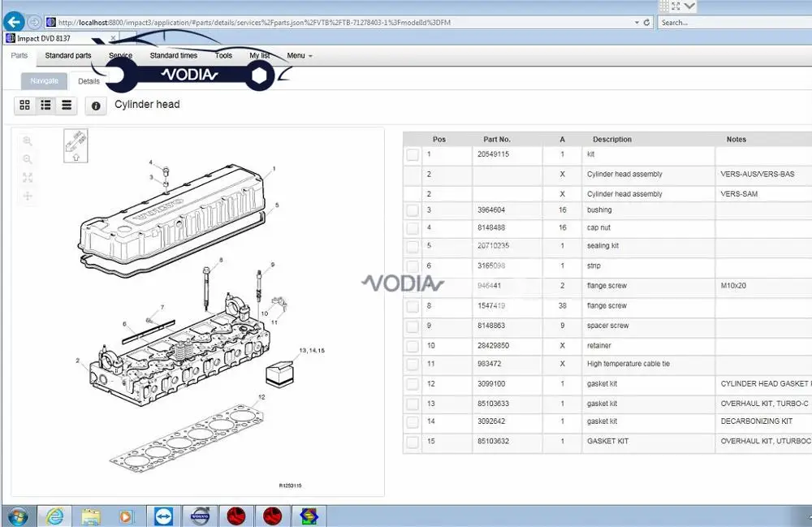The height and width of the screenshot is (527, 812).
Task: Click the info icon beside Cylinder head
Action: 96,106
